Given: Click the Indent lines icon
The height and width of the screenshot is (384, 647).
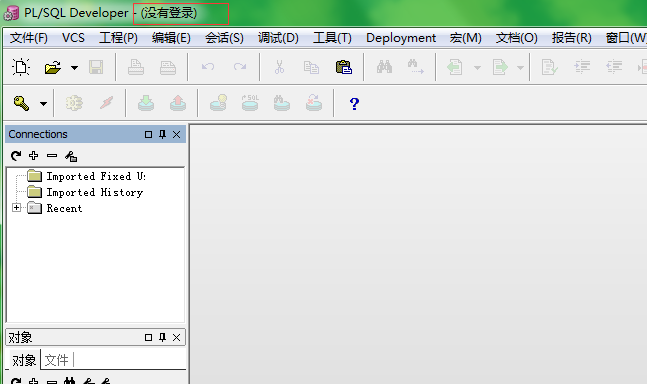Looking at the screenshot, I should tap(582, 66).
